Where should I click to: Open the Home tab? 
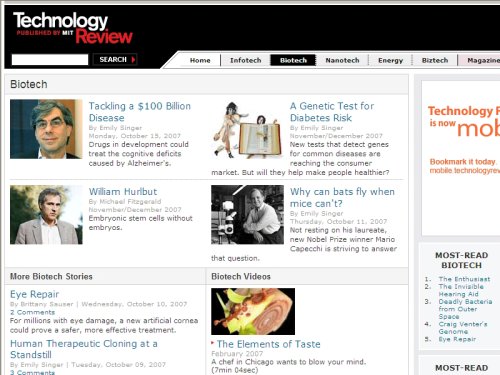click(200, 60)
